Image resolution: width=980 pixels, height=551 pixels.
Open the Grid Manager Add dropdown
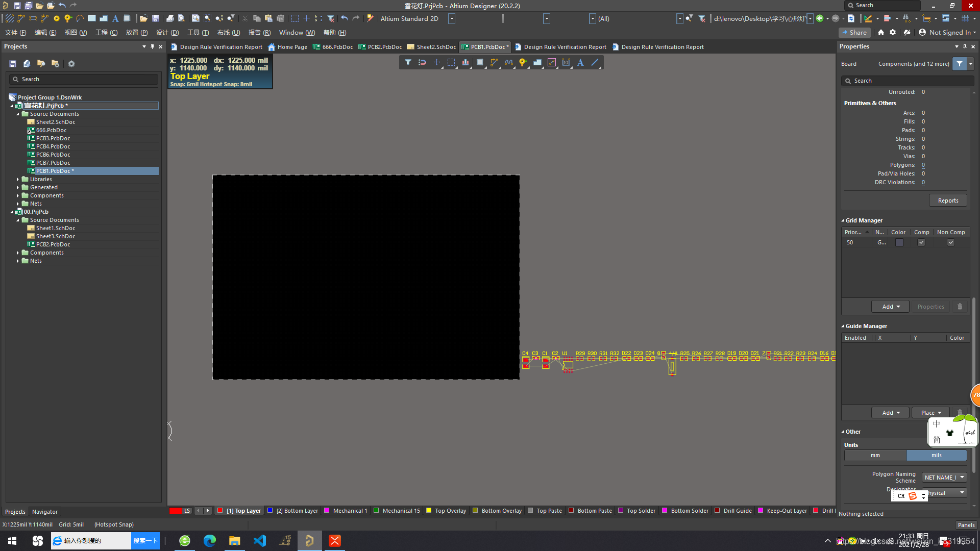891,307
